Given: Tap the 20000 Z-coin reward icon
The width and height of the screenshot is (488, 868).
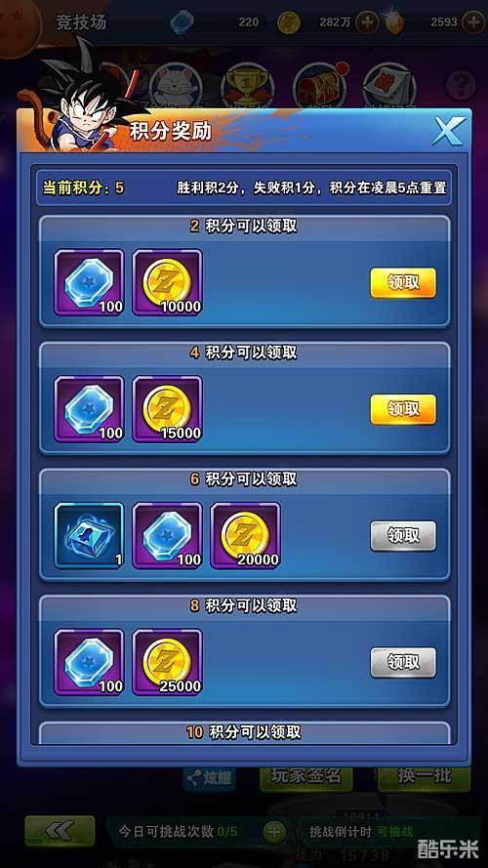Looking at the screenshot, I should coord(245,536).
